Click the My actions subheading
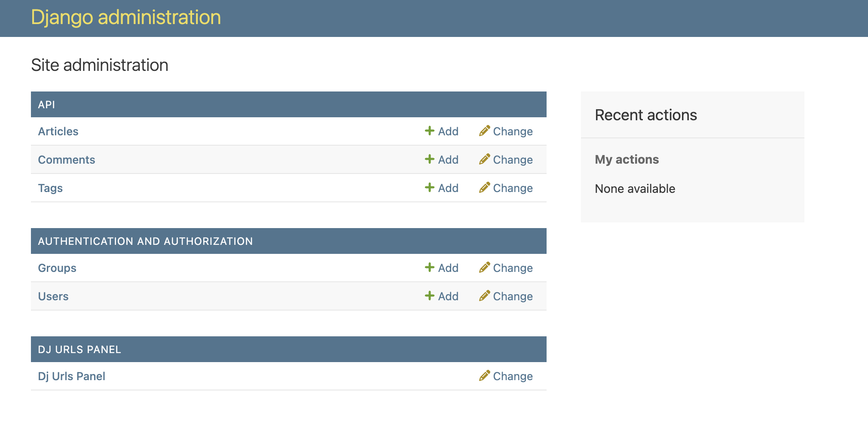868x445 pixels. [x=627, y=159]
